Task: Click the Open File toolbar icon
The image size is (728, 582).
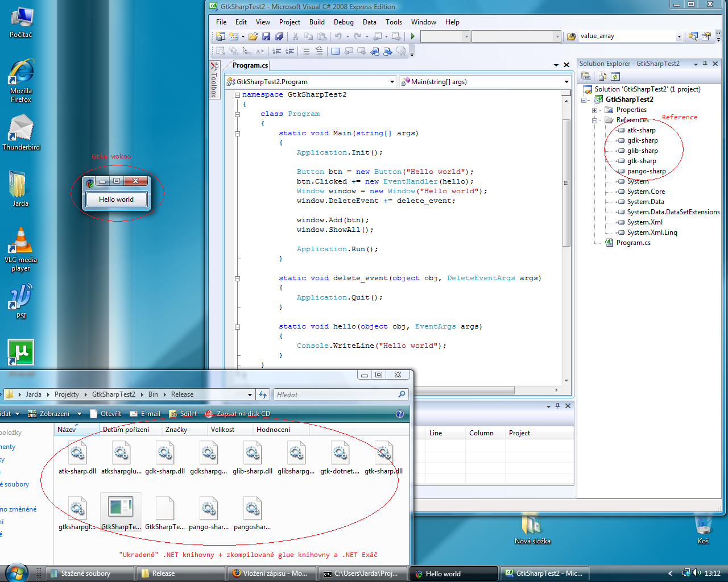Action: point(253,36)
